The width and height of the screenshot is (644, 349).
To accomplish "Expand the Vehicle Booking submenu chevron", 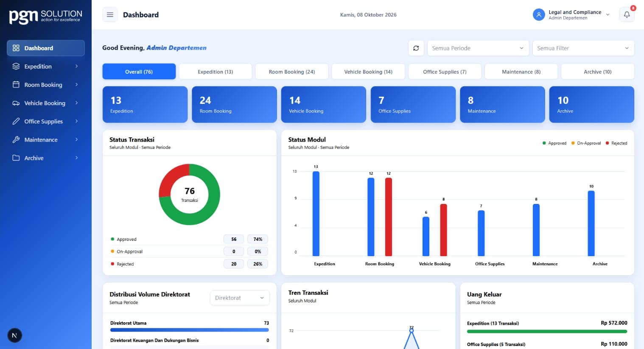I will pos(77,103).
